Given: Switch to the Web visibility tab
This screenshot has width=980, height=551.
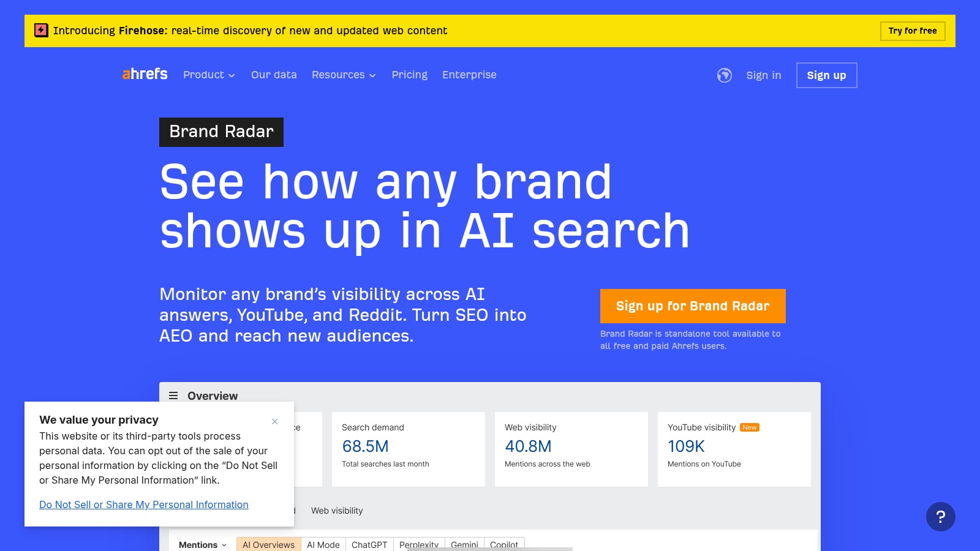Looking at the screenshot, I should (337, 511).
